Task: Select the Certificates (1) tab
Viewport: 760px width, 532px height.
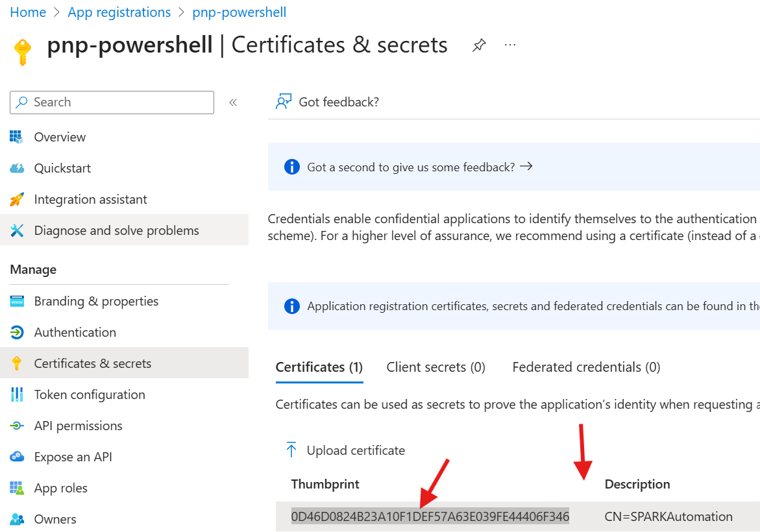Action: point(319,367)
